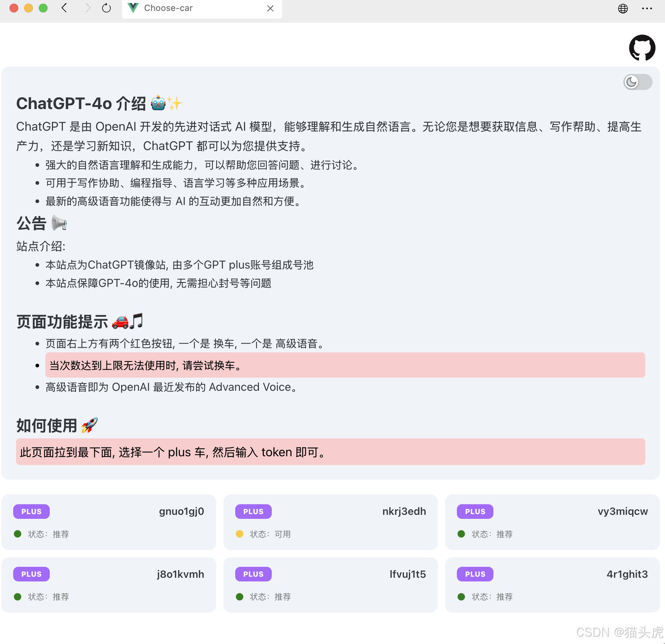The width and height of the screenshot is (665, 644).
Task: Choose the lfvuj1t5 car card
Action: pyautogui.click(x=330, y=585)
